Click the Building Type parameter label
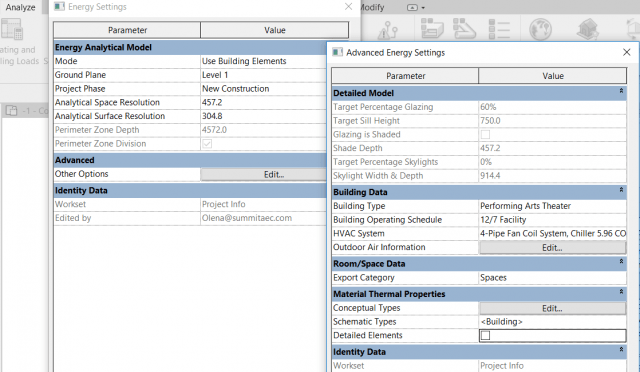Screen dimensions: 640x372 pos(359,206)
